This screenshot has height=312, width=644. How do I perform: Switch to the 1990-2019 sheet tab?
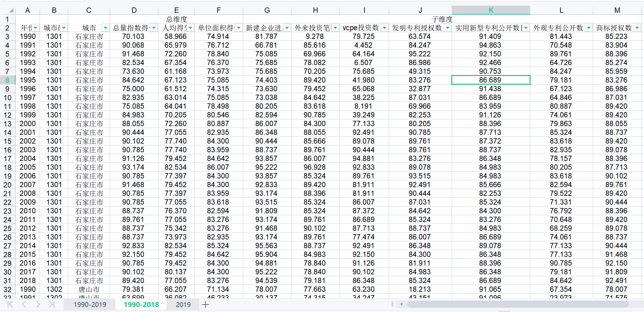(90, 305)
